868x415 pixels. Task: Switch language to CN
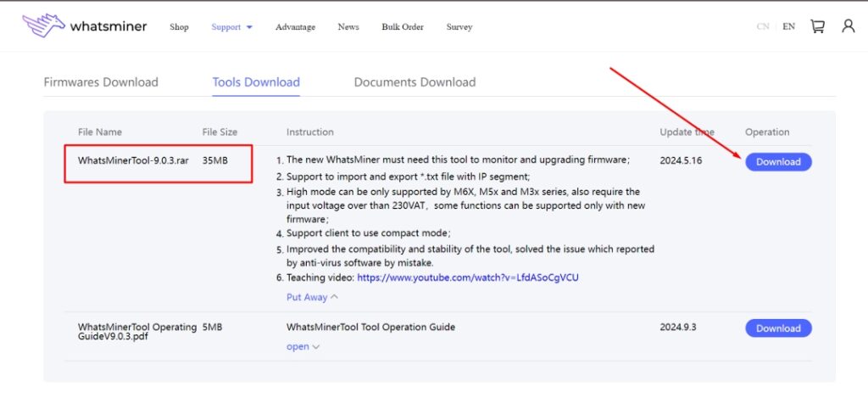pyautogui.click(x=763, y=26)
